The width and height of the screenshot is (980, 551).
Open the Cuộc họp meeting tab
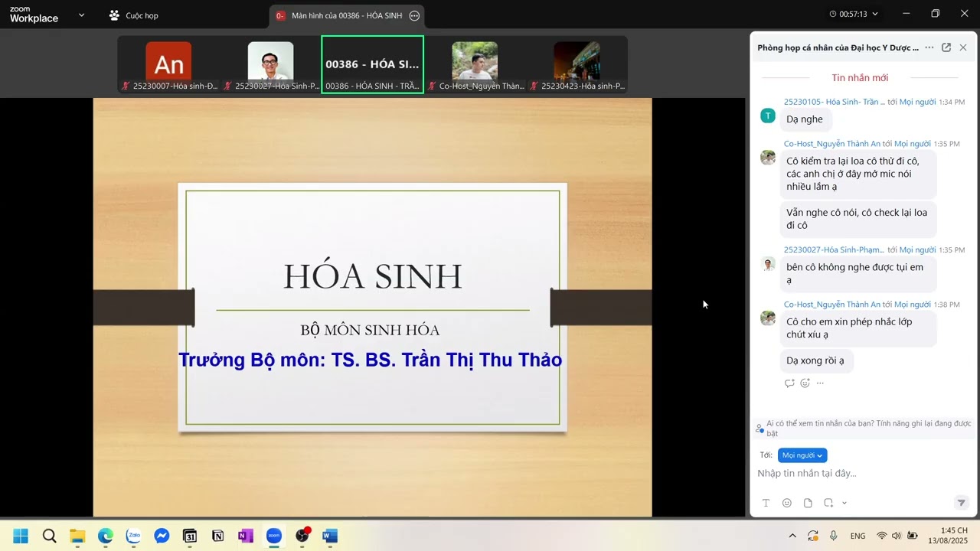(134, 15)
